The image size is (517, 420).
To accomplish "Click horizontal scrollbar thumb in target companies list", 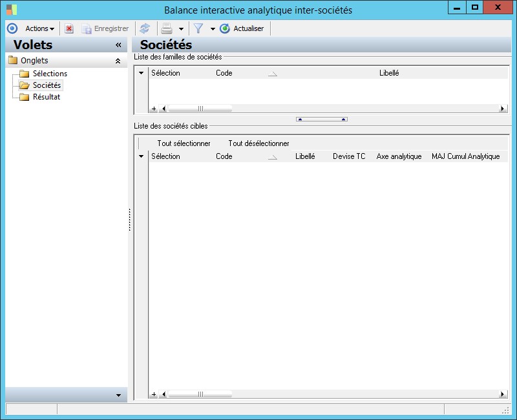I will [x=200, y=394].
